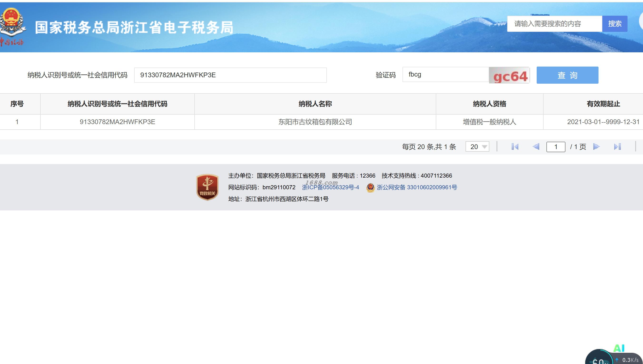Open the 20 per-page dropdown
Image resolution: width=643 pixels, height=364 pixels.
(477, 147)
